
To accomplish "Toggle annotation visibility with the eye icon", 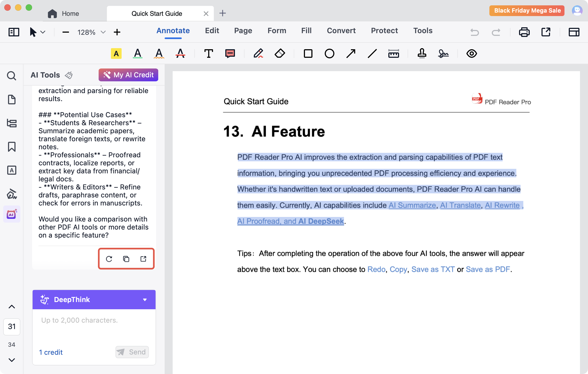I will [471, 54].
